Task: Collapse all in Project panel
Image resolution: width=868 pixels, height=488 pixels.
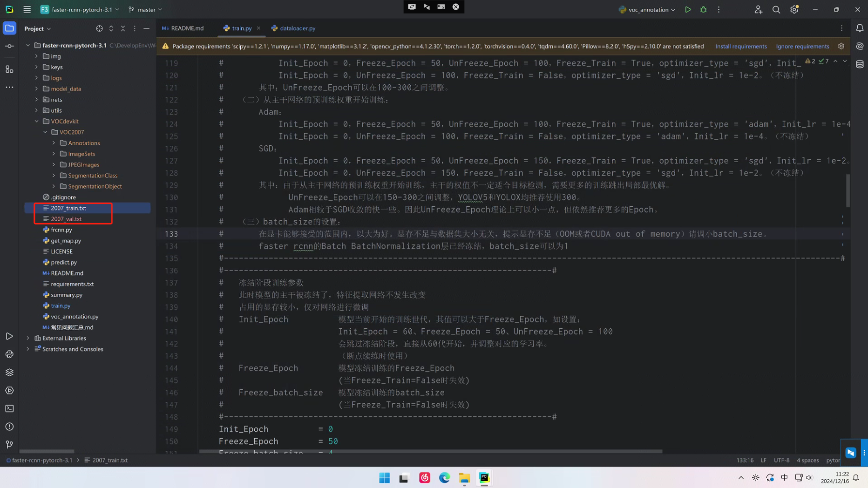Action: pos(123,29)
